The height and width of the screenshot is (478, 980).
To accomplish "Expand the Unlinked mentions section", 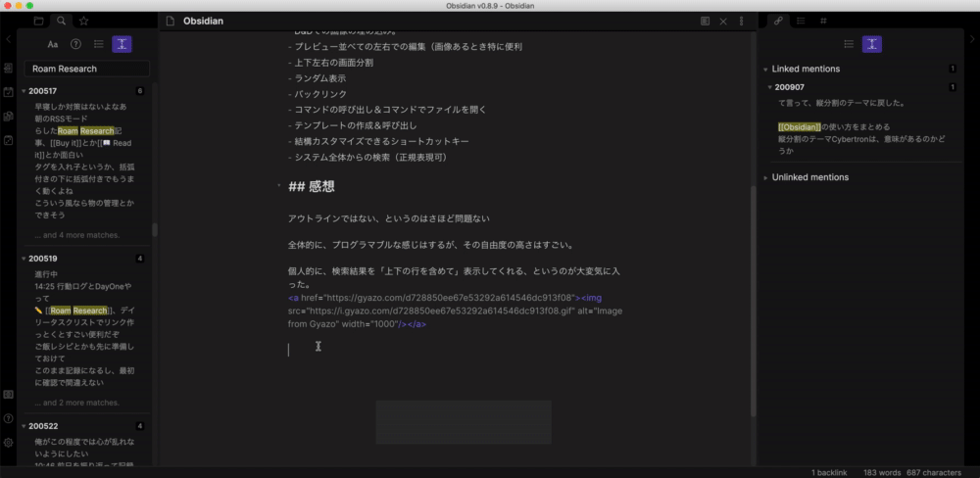I will pyautogui.click(x=765, y=177).
